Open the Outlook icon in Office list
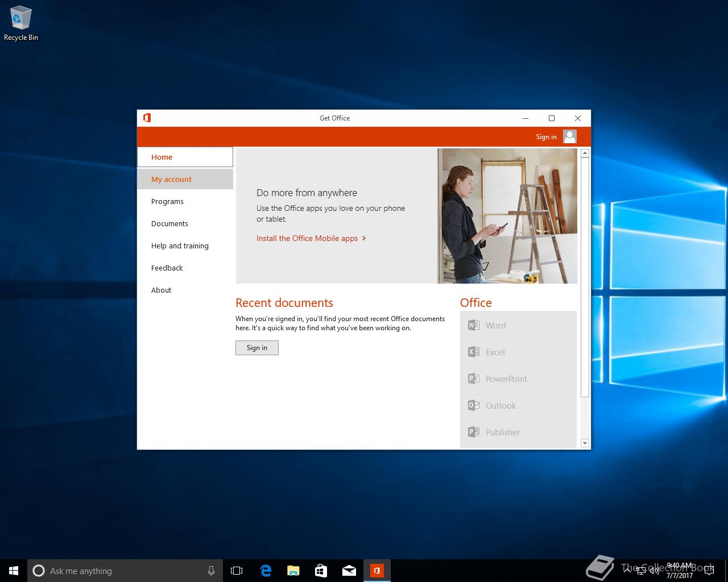The height and width of the screenshot is (582, 728). tap(473, 405)
